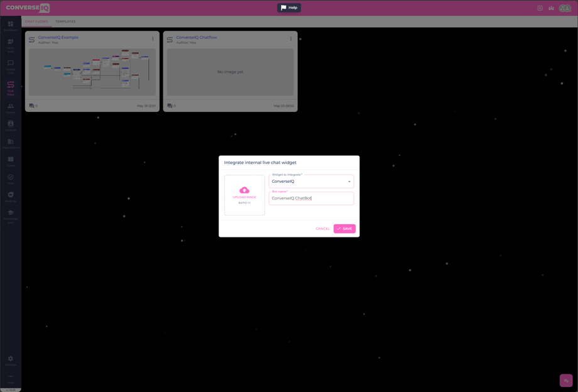Click the Help button
Image resolution: width=578 pixels, height=392 pixels.
click(x=289, y=8)
